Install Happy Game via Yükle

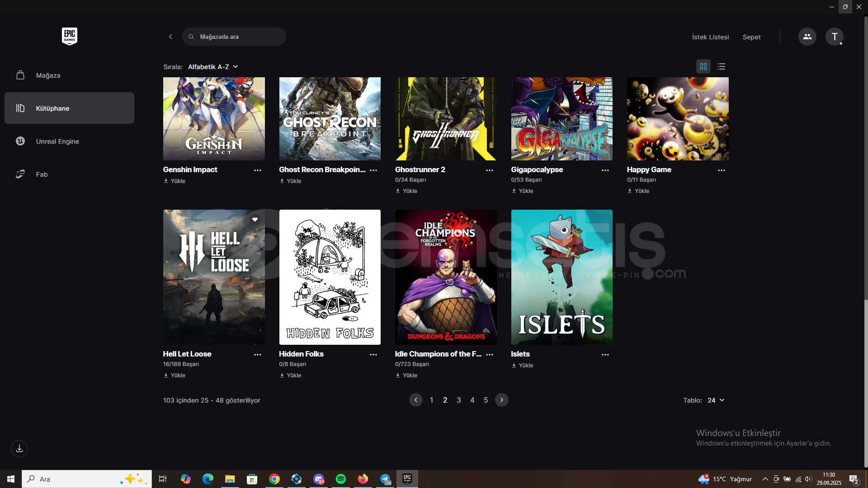click(638, 191)
